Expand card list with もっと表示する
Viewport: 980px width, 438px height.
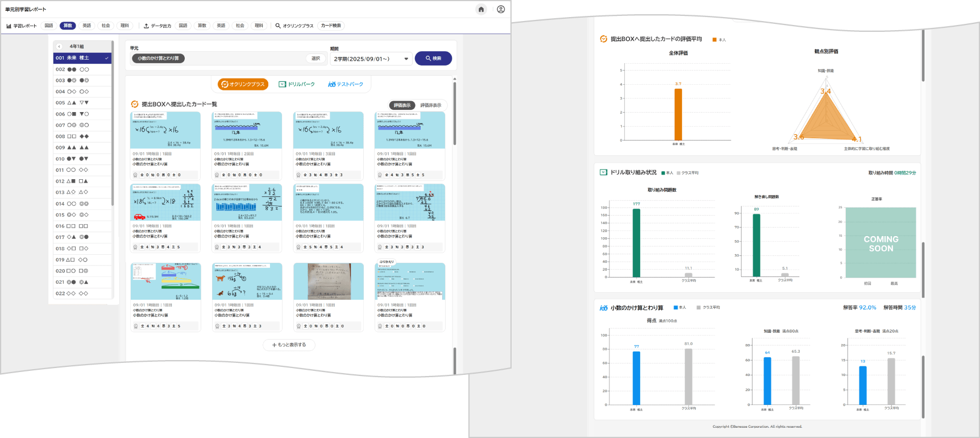point(289,345)
